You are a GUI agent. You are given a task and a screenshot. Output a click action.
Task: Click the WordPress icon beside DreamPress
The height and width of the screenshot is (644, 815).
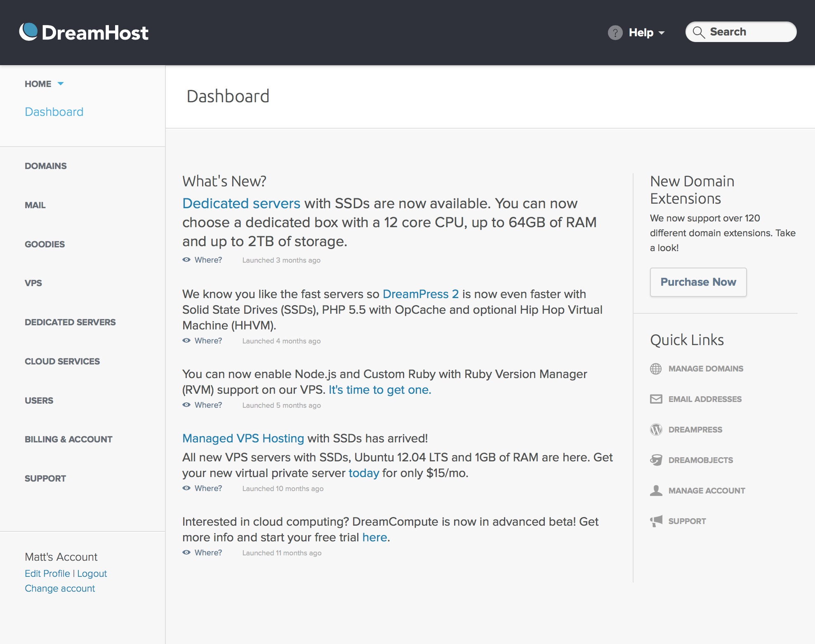pyautogui.click(x=656, y=430)
